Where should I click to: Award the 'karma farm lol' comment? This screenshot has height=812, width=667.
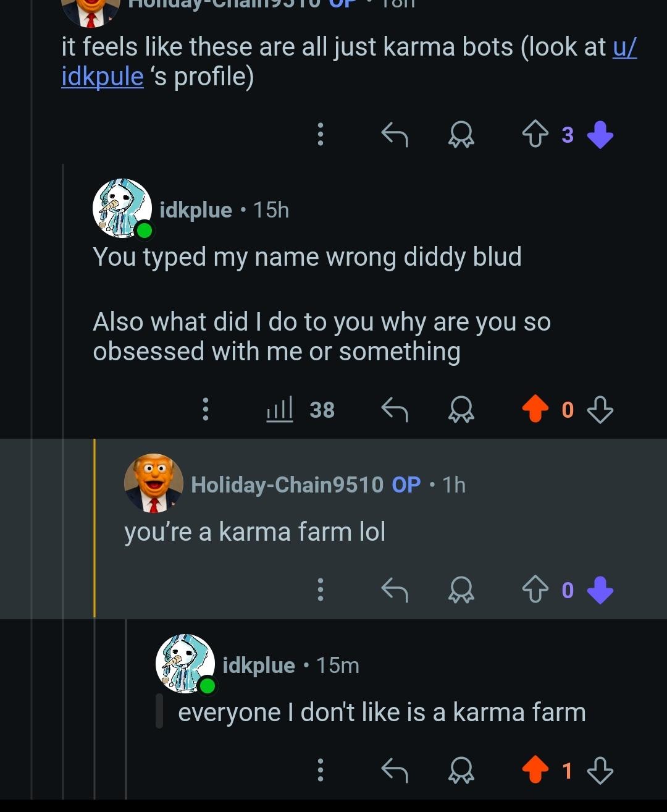[x=461, y=590]
